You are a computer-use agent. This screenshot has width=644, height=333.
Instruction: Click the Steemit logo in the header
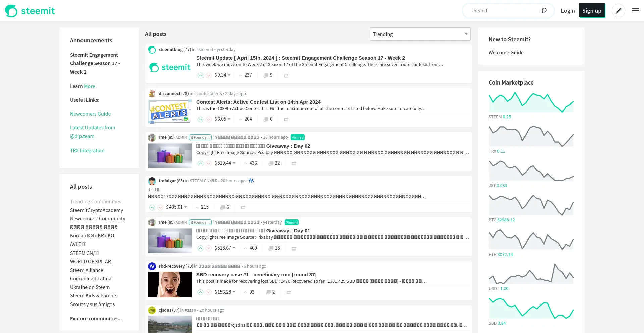pos(30,11)
